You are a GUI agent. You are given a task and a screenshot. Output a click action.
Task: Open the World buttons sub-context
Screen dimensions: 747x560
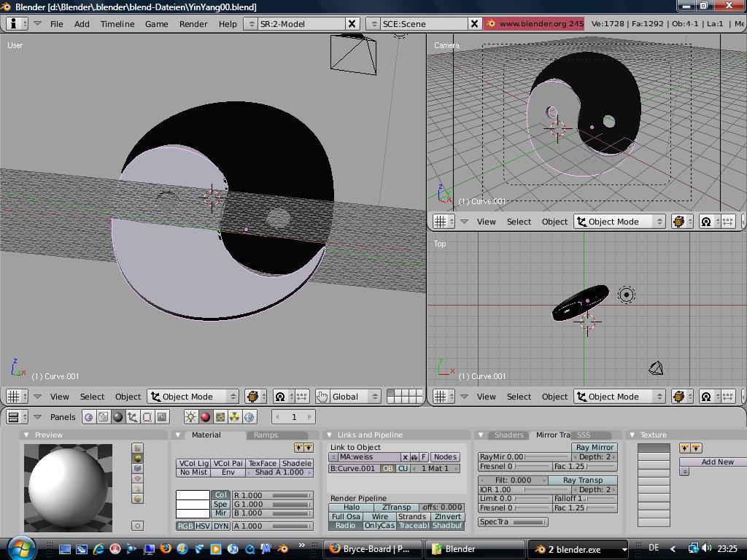click(x=249, y=417)
